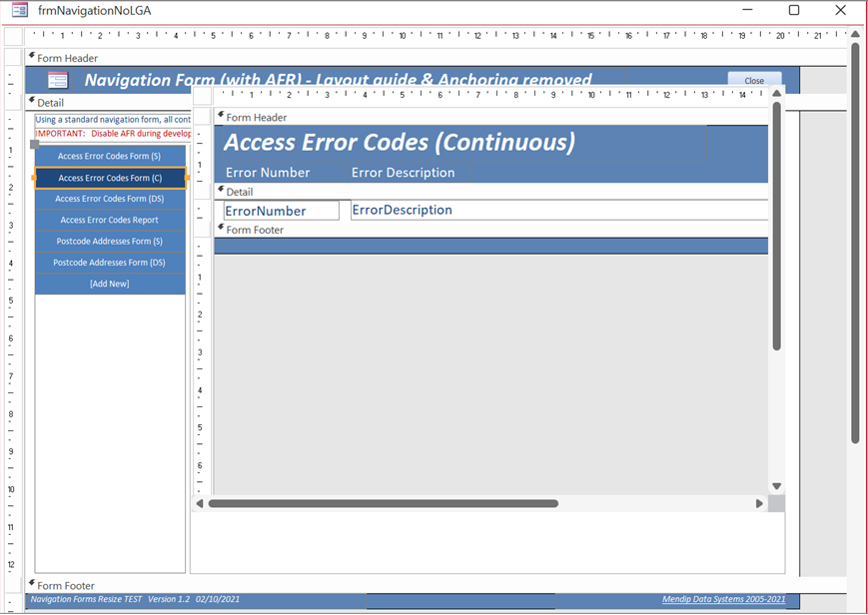Click the outer horizontal ruler at the top

click(x=435, y=35)
